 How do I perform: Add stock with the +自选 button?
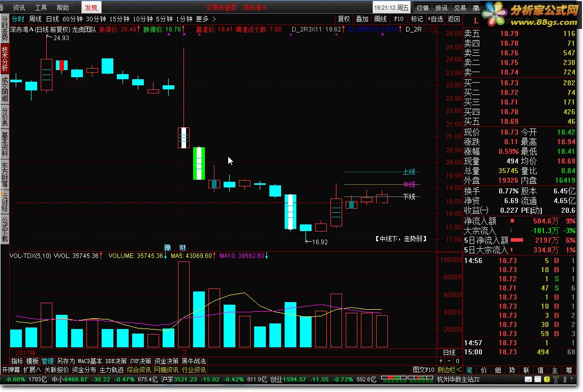click(435, 19)
